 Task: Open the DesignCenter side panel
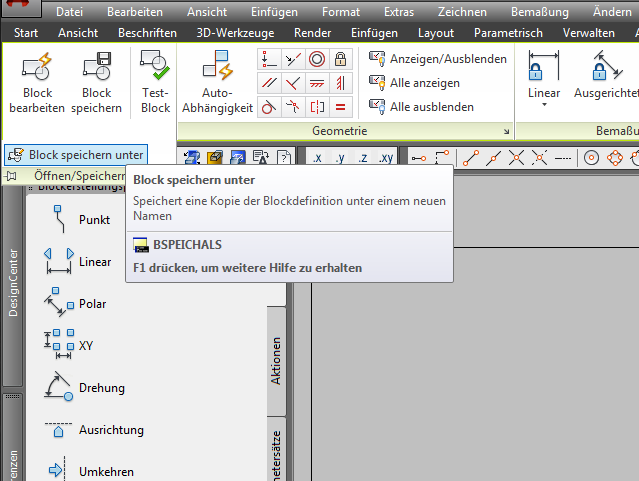point(13,282)
